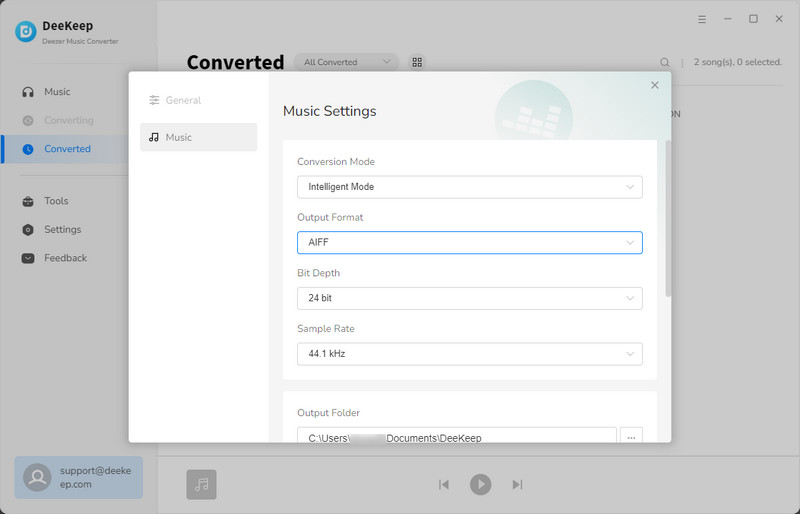Play the current track
Viewport: 800px width, 514px height.
coord(481,484)
